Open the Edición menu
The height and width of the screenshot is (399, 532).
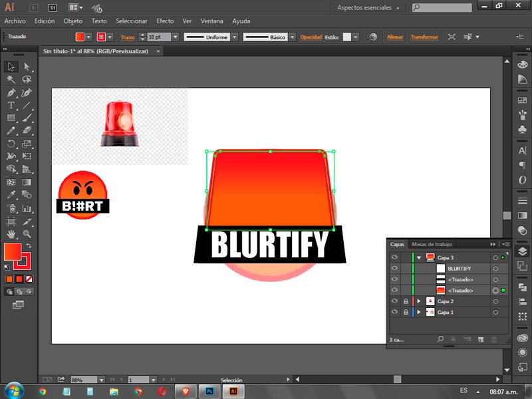[x=45, y=21]
